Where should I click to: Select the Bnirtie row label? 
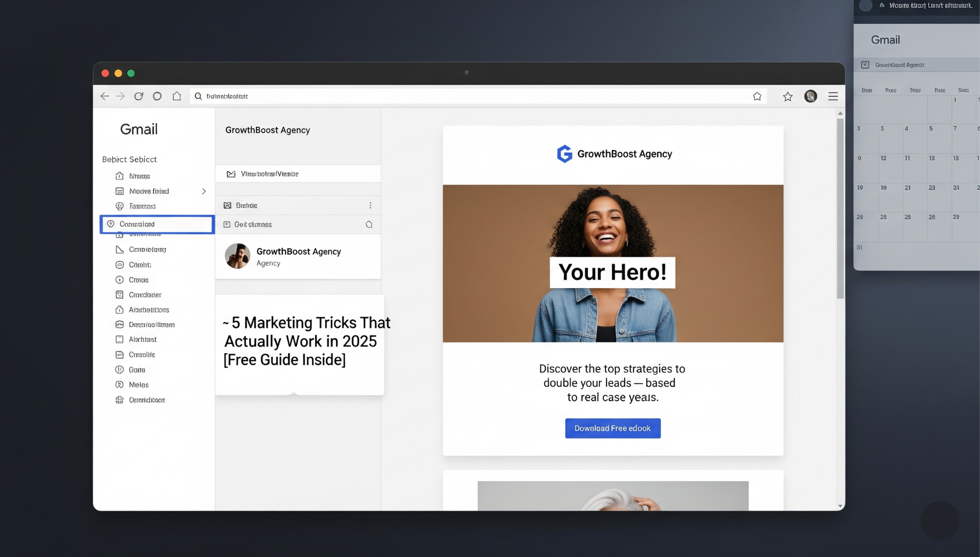coord(247,205)
